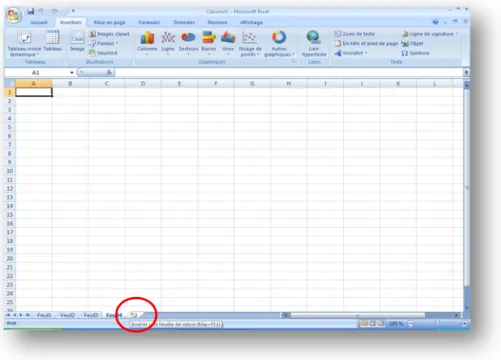The width and height of the screenshot is (501, 360).
Task: Insert a Barres chart
Action: coord(209,43)
